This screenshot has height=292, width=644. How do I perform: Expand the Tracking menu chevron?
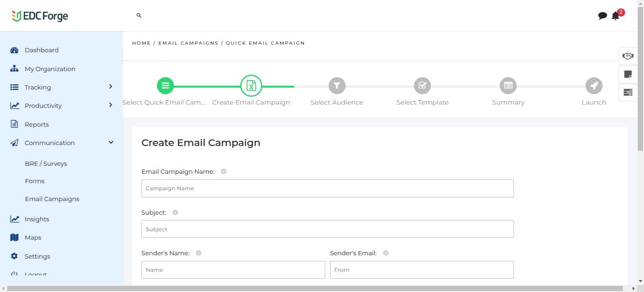tap(111, 87)
